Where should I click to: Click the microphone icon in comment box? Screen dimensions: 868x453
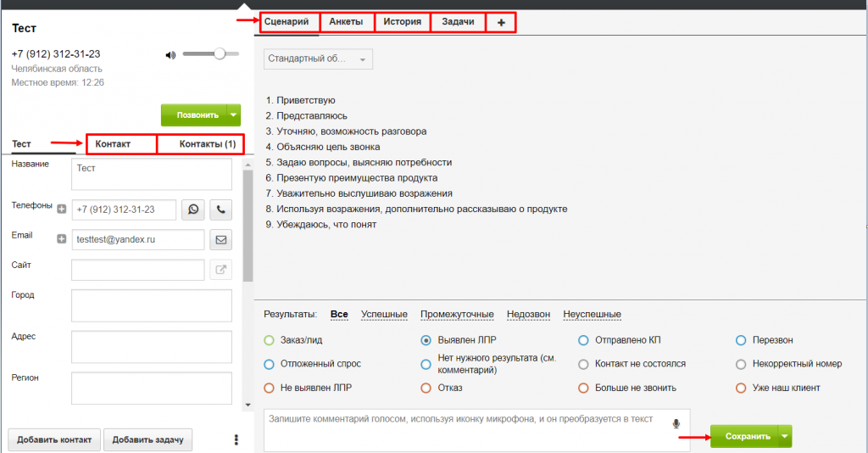click(x=676, y=423)
